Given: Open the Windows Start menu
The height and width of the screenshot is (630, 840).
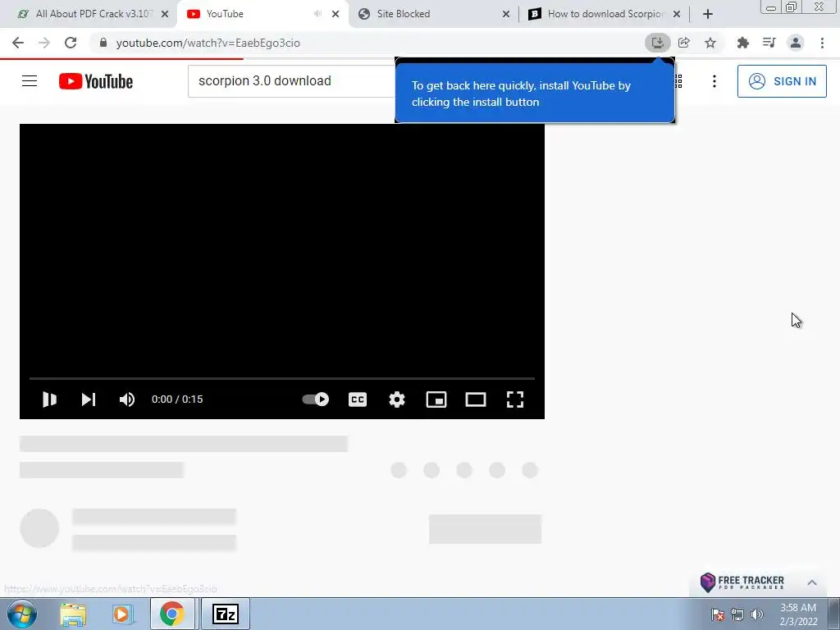Looking at the screenshot, I should point(22,614).
